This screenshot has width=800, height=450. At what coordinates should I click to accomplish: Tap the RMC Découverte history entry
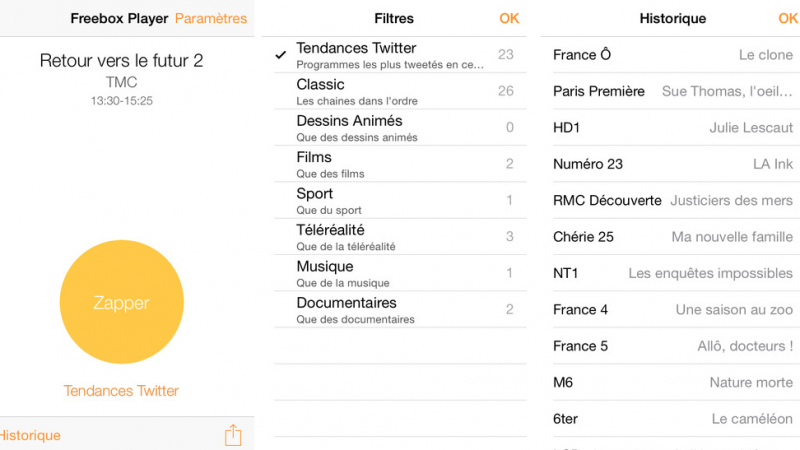tap(672, 200)
